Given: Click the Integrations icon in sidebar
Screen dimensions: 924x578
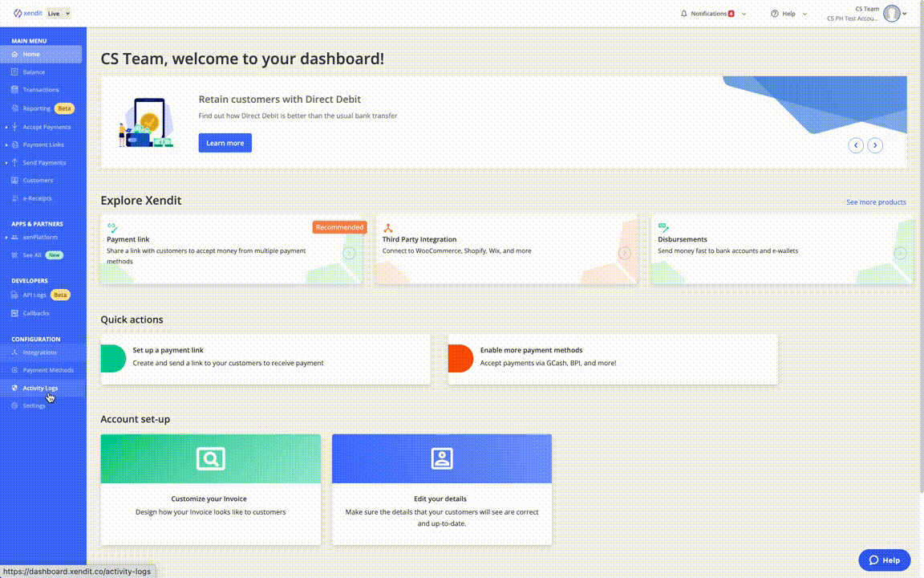Looking at the screenshot, I should (x=14, y=352).
